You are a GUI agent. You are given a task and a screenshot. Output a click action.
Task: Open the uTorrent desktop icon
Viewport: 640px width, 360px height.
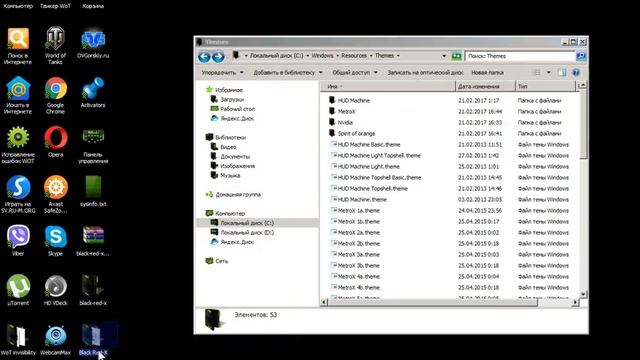(x=18, y=290)
